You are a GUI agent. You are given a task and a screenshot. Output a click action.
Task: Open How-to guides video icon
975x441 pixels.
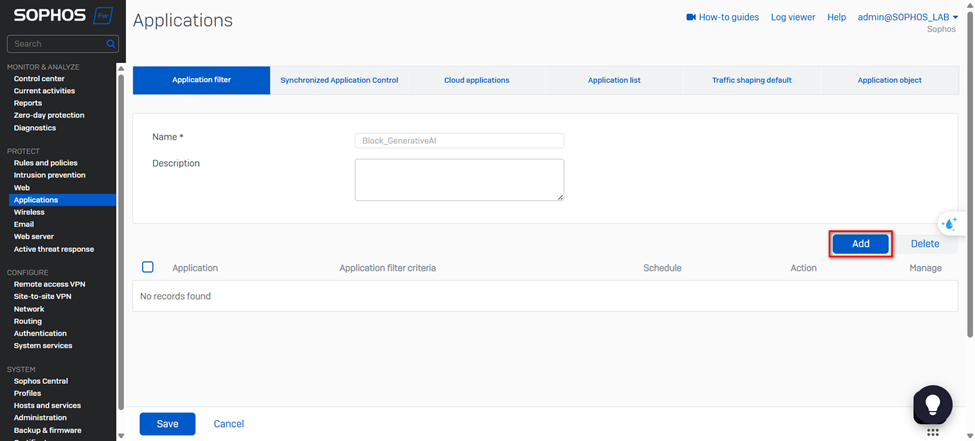click(x=690, y=17)
